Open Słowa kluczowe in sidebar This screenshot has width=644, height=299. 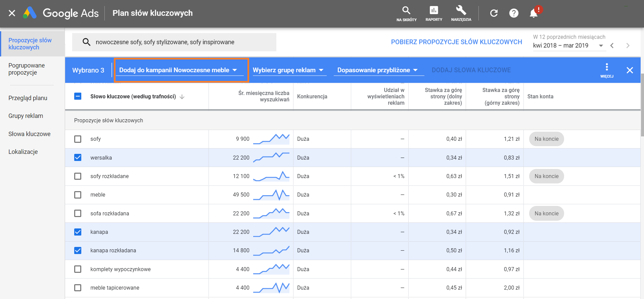(30, 134)
